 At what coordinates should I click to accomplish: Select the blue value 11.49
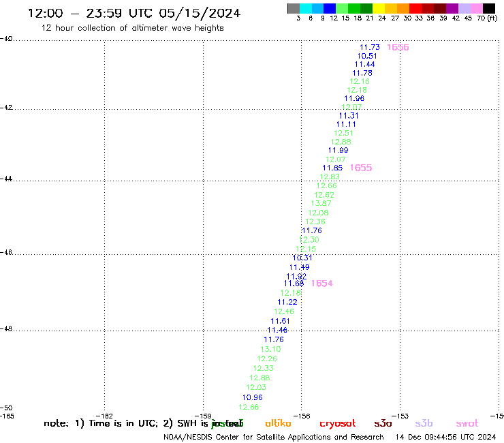pyautogui.click(x=299, y=267)
